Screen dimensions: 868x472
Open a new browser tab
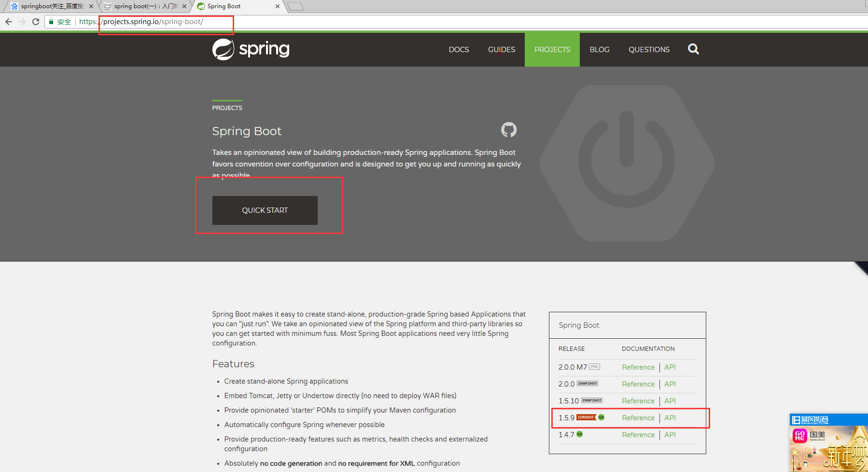[295, 6]
